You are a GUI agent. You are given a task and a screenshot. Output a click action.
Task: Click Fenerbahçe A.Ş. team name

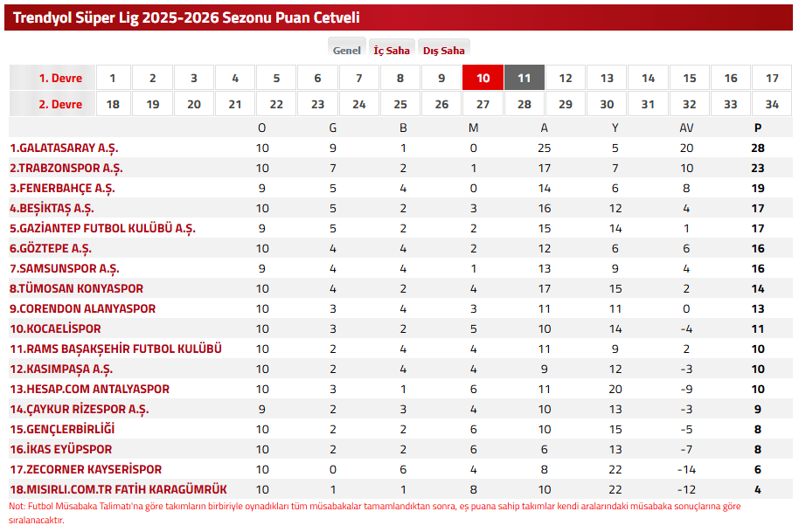63,189
